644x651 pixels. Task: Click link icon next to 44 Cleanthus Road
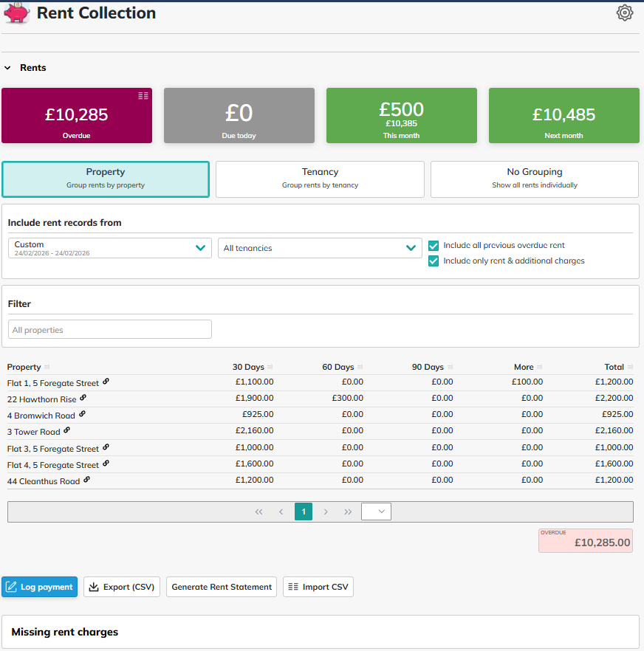(86, 480)
